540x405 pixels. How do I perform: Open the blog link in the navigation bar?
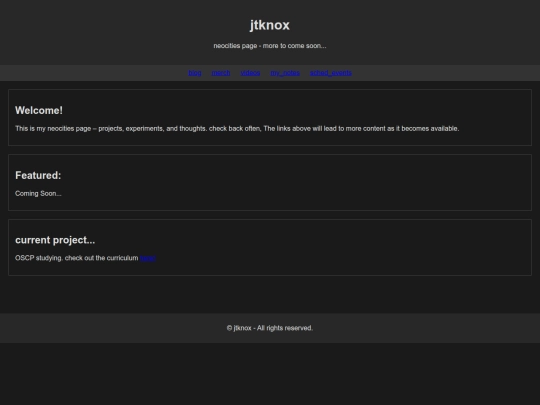195,73
